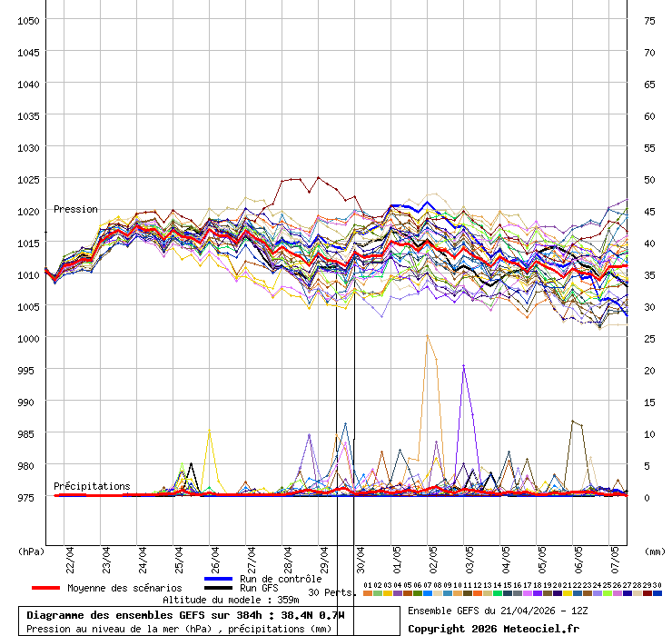
Task: Click the 'Pression' curve label
Action: [x=75, y=209]
